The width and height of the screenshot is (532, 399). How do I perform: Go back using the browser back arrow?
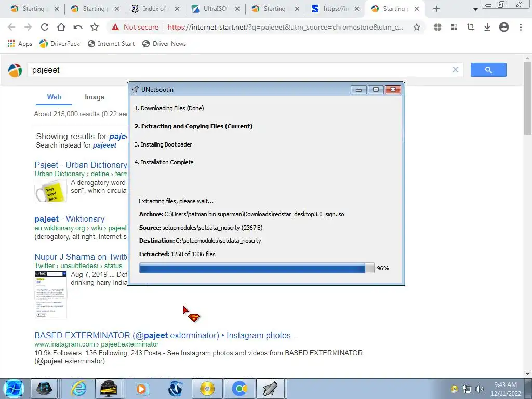click(11, 27)
